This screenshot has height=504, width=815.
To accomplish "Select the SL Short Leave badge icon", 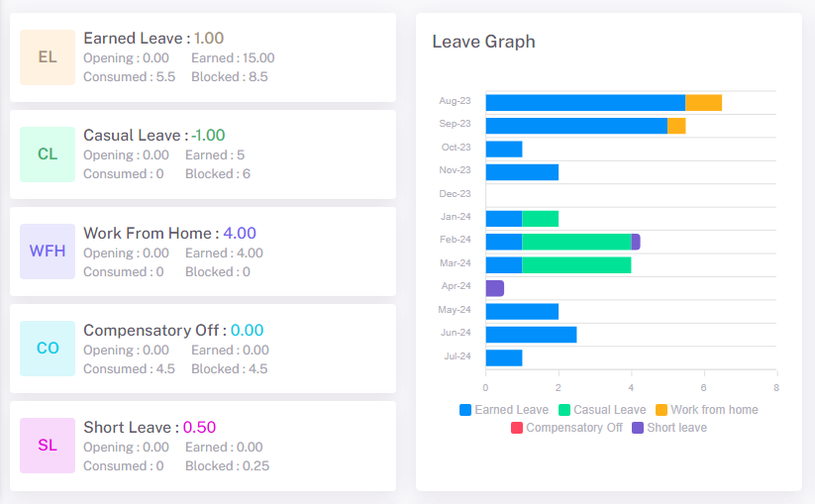I will point(48,446).
